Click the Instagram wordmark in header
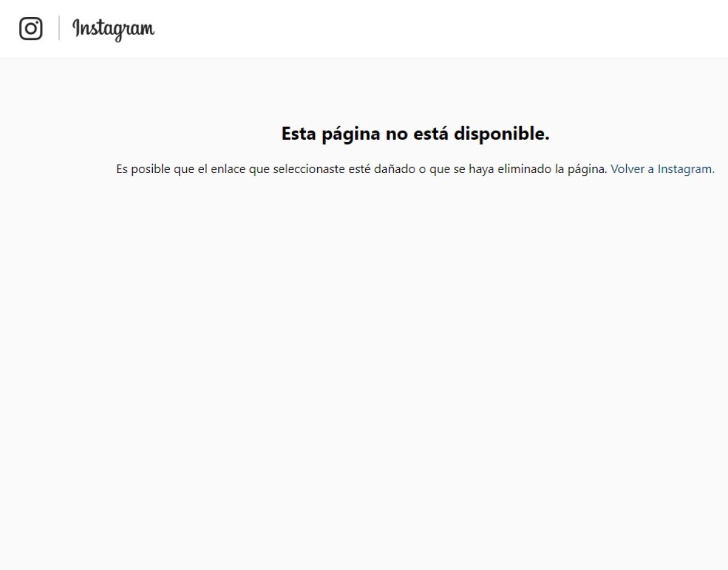Viewport: 728px width, 570px height. 113,29
